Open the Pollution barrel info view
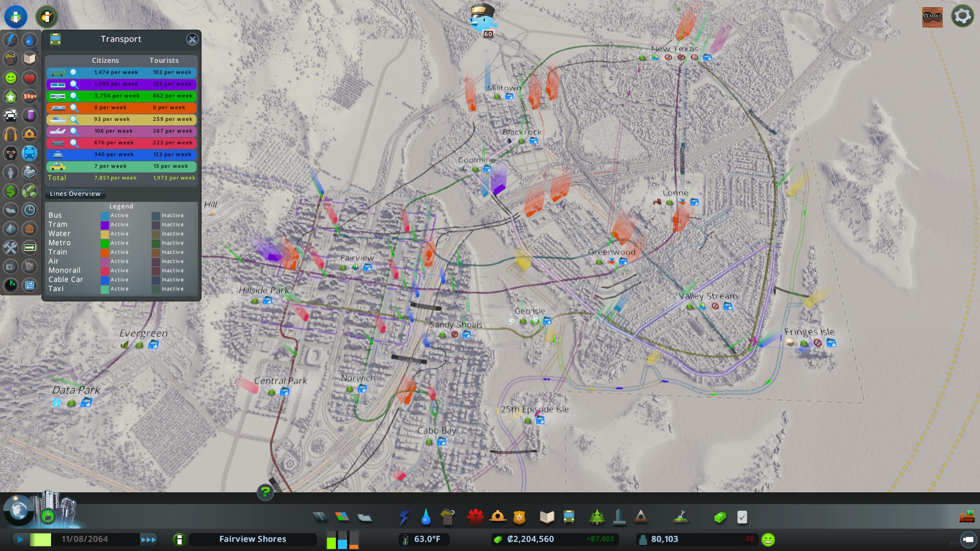The height and width of the screenshot is (551, 980). [30, 115]
